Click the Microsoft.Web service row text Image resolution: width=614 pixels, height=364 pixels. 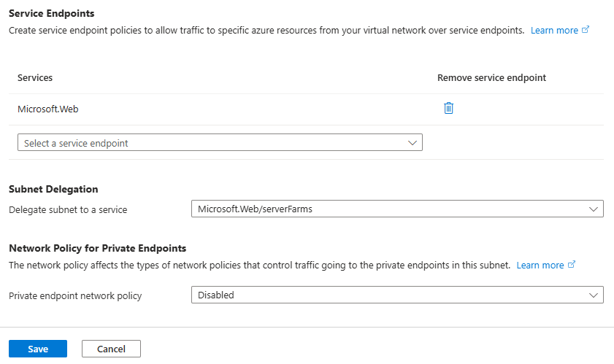click(x=47, y=109)
